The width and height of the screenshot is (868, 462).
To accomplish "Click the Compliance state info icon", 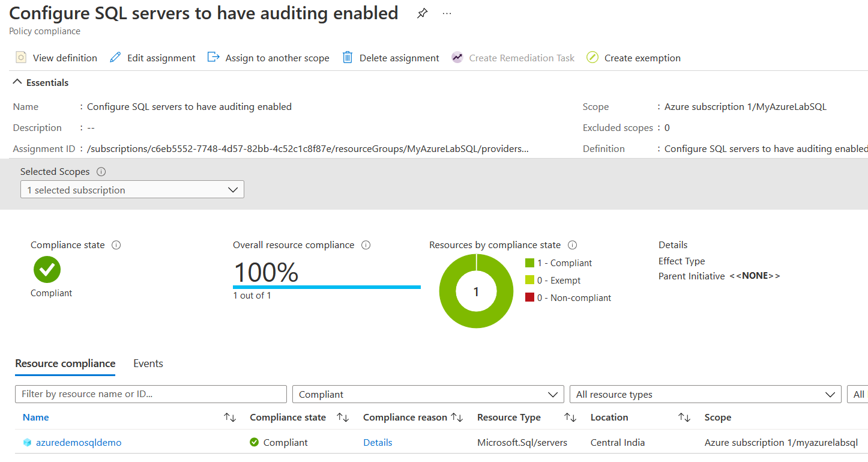I will pyautogui.click(x=116, y=245).
